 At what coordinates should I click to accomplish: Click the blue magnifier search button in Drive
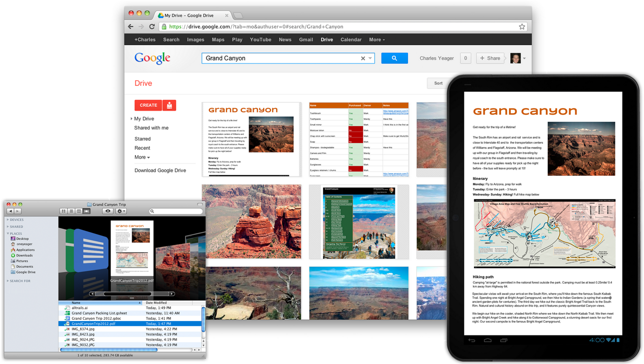(395, 58)
